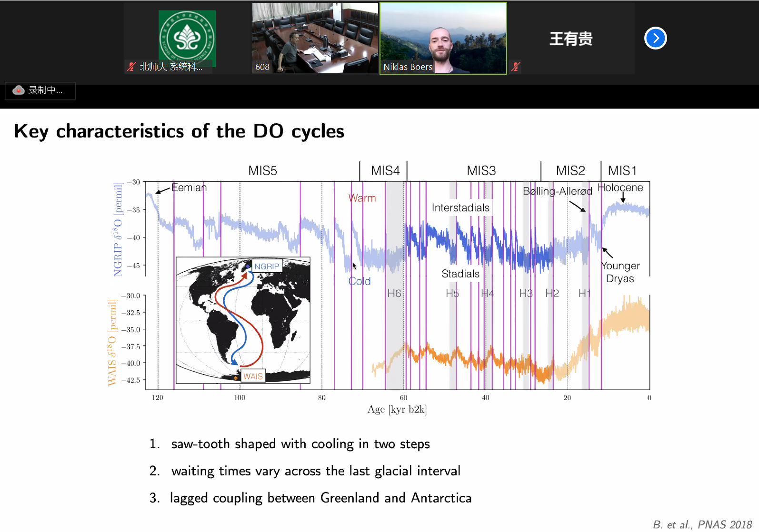Click the H6 Heinrich event label
This screenshot has width=759, height=532.
click(394, 294)
